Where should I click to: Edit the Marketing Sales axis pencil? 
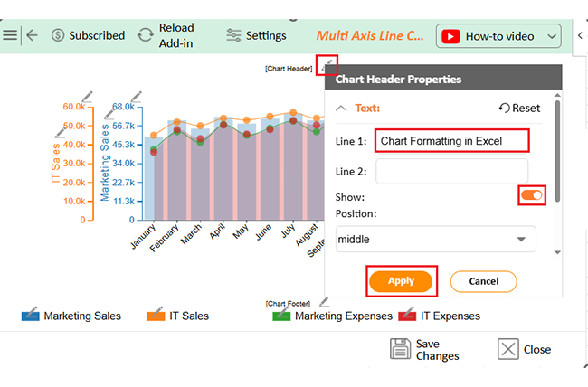tap(137, 96)
